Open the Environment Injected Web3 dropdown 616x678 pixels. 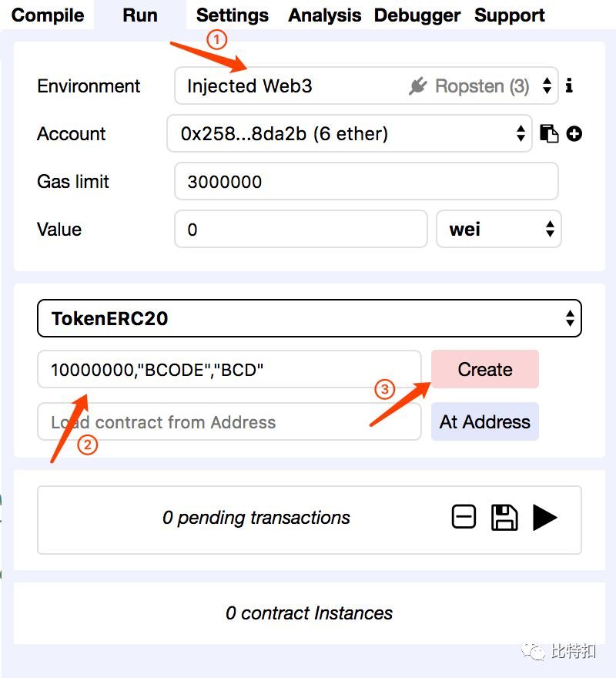click(367, 86)
